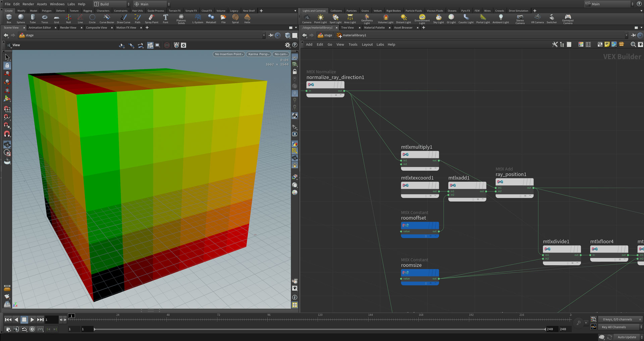Select the Spray Paint shelf tool
The image size is (644, 341).
[152, 19]
